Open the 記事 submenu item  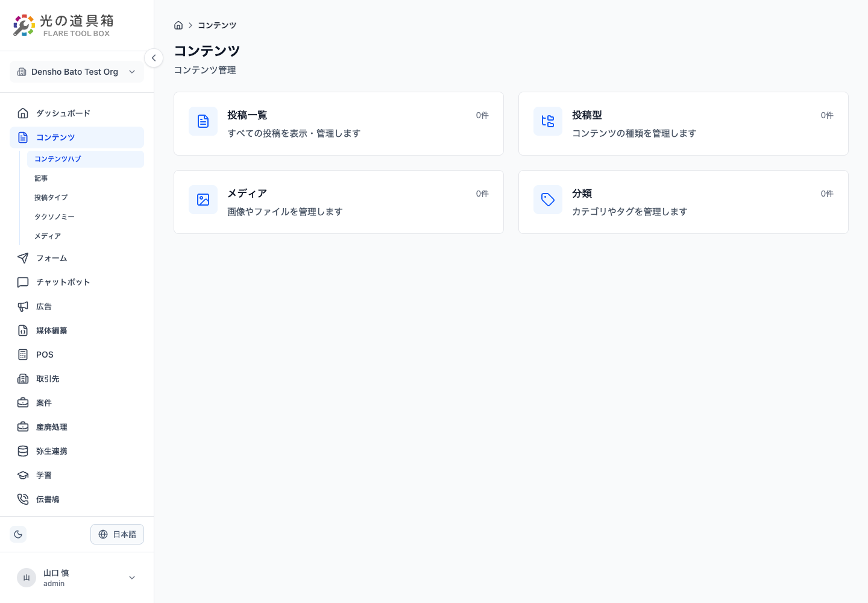86,178
